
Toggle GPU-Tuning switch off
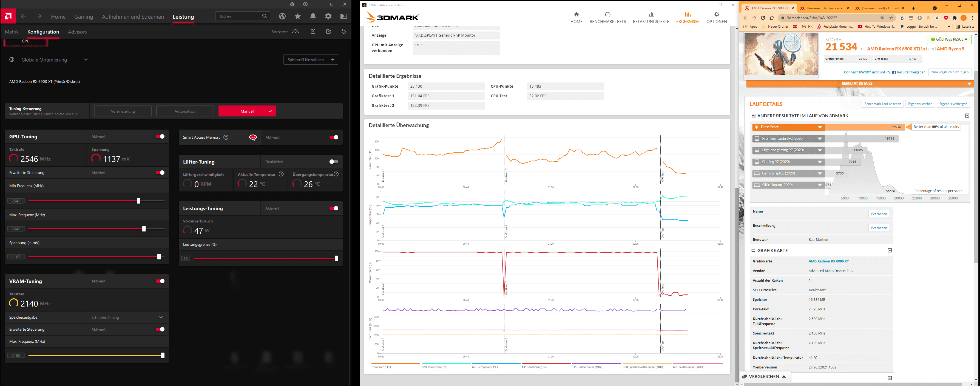[160, 136]
